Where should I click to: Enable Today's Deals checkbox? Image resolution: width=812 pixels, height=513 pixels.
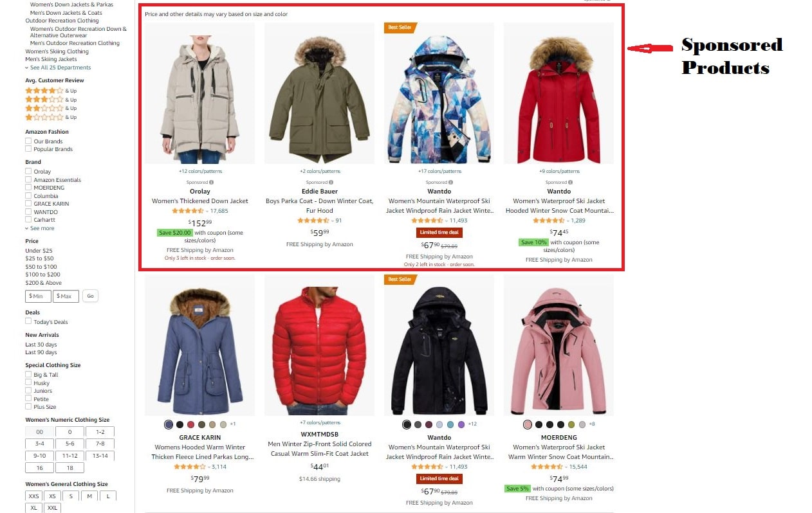(28, 321)
